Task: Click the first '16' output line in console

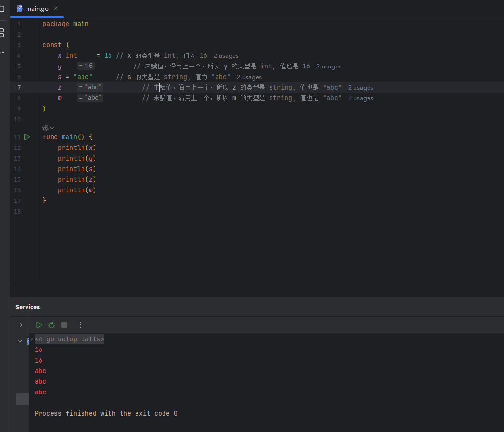Action: [39, 350]
